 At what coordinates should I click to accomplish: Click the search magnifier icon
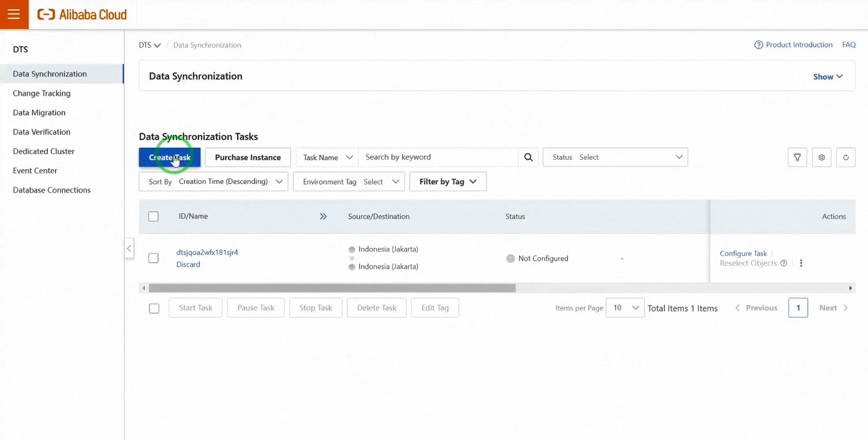pos(528,157)
